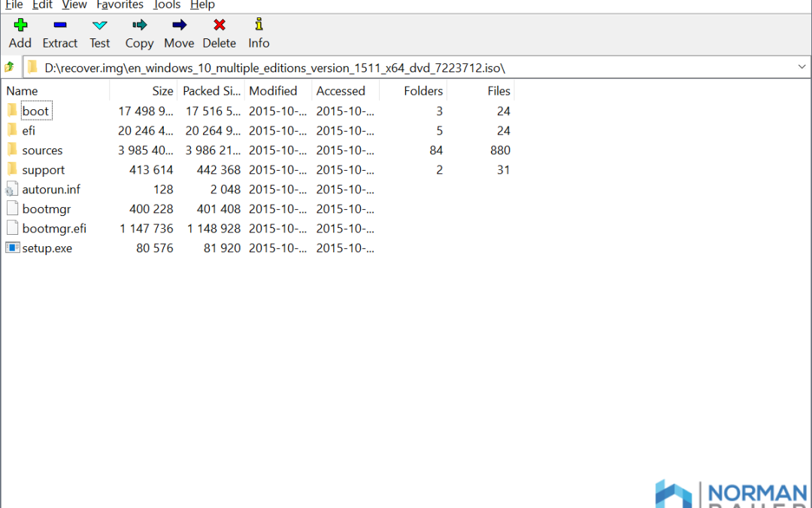Click the efi folder icon
The height and width of the screenshot is (508, 812).
(13, 129)
